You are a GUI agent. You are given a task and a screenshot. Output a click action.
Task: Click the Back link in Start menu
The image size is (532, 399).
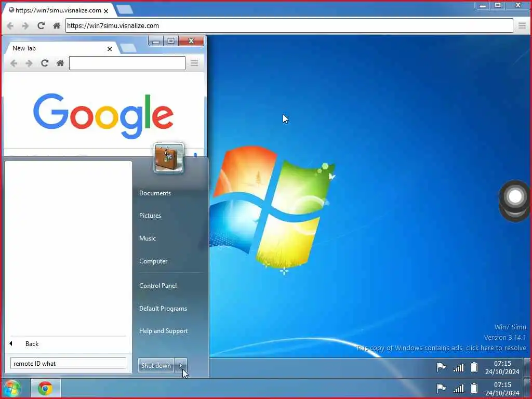pos(32,344)
